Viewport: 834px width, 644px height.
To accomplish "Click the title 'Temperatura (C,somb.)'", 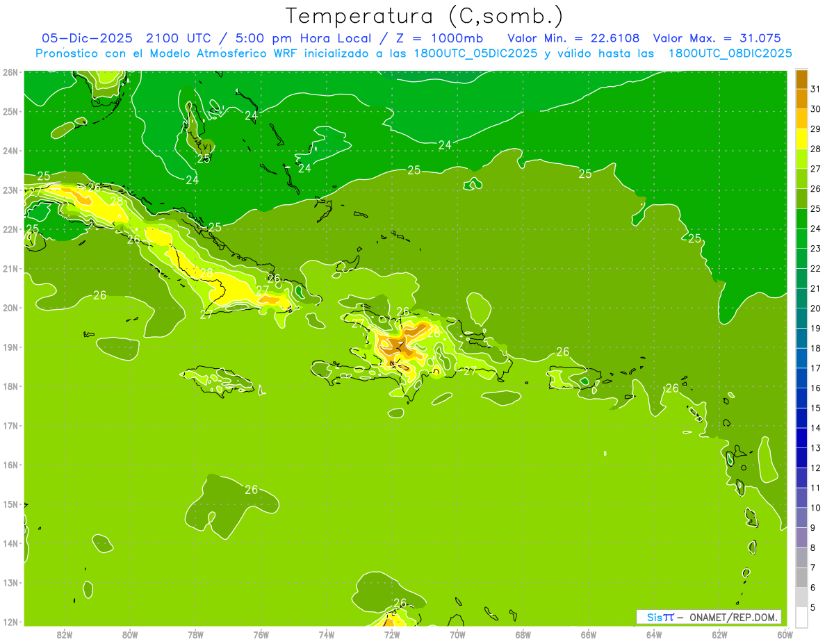I will click(424, 16).
